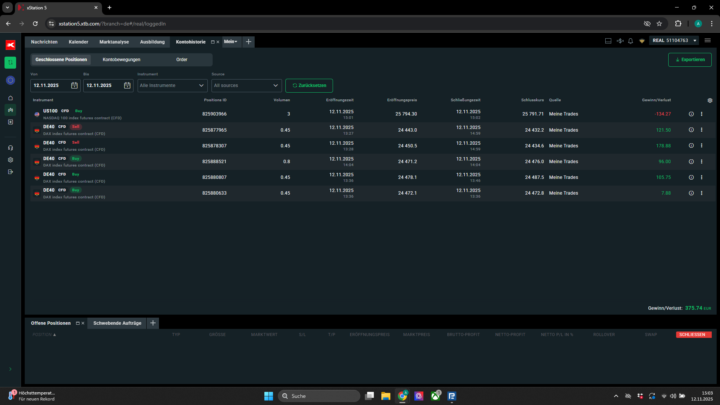Switch to Schwebende Aufträge tab
Viewport: 720px width, 405px height.
[117, 323]
